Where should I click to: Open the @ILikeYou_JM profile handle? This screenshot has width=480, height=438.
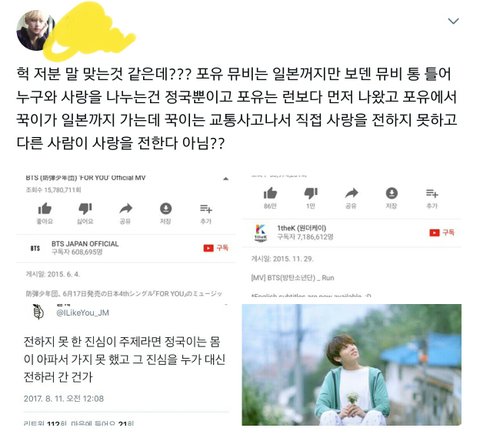[83, 313]
